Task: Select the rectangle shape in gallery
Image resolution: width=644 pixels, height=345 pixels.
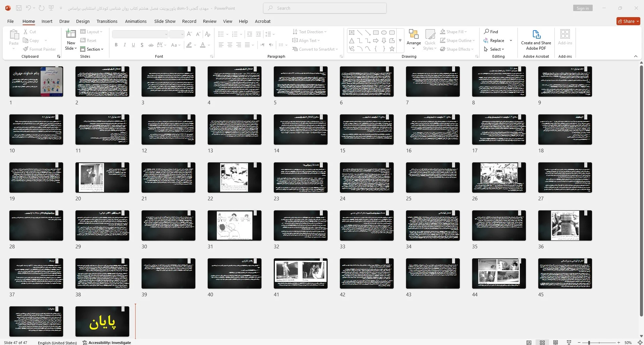Action: coord(376,33)
